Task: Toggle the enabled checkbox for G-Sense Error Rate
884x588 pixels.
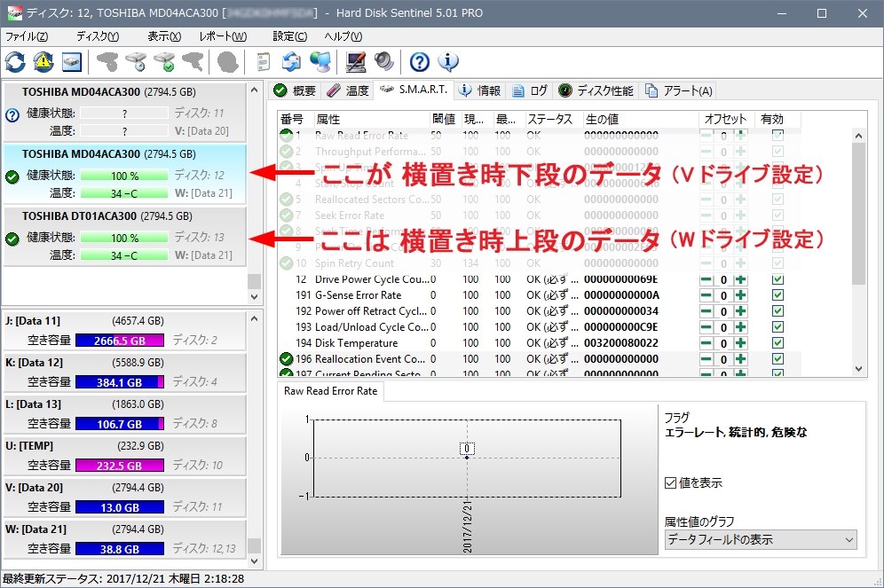Action: tap(778, 295)
